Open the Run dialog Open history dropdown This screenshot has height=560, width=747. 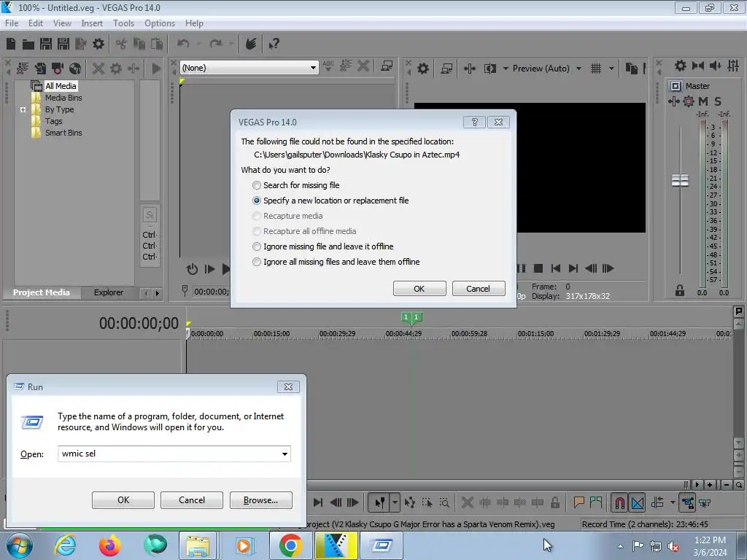(285, 454)
